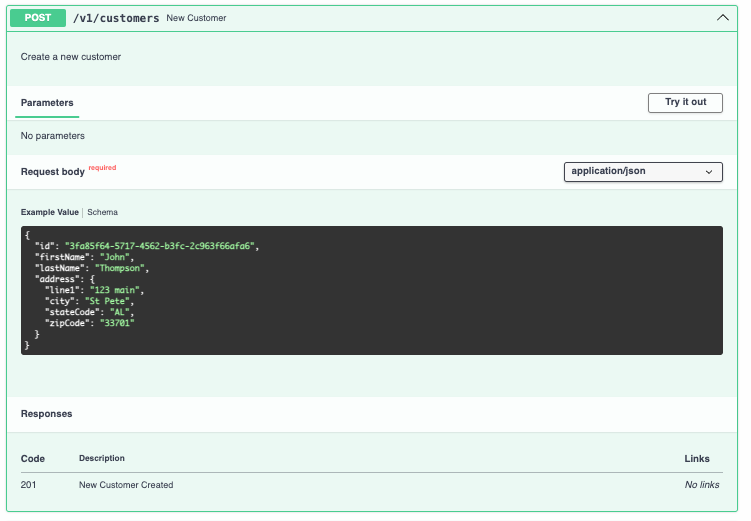Click the /v1/customers endpoint path
The width and height of the screenshot is (751, 521).
[x=116, y=18]
